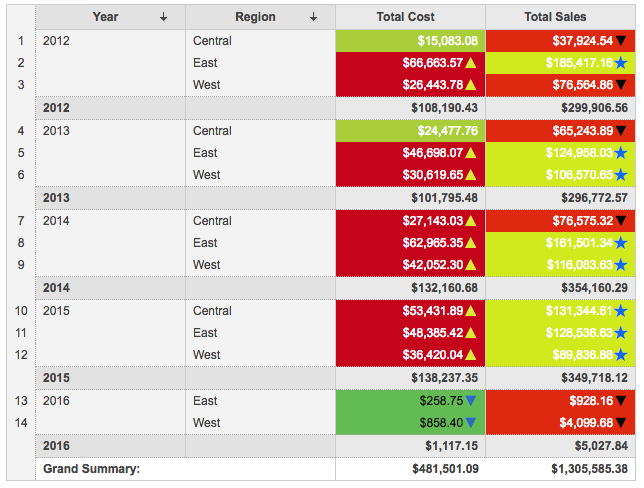Select row number 7
644x488 pixels.
click(21, 221)
